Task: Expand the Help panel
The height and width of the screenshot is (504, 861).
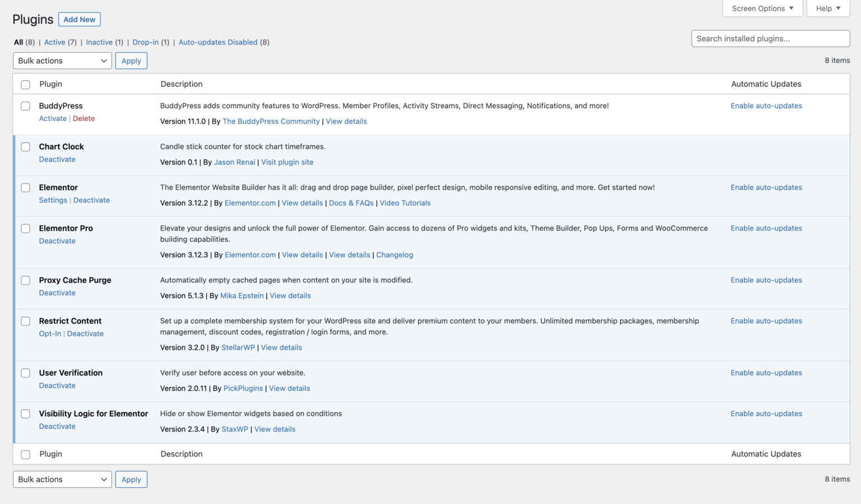Action: 828,8
